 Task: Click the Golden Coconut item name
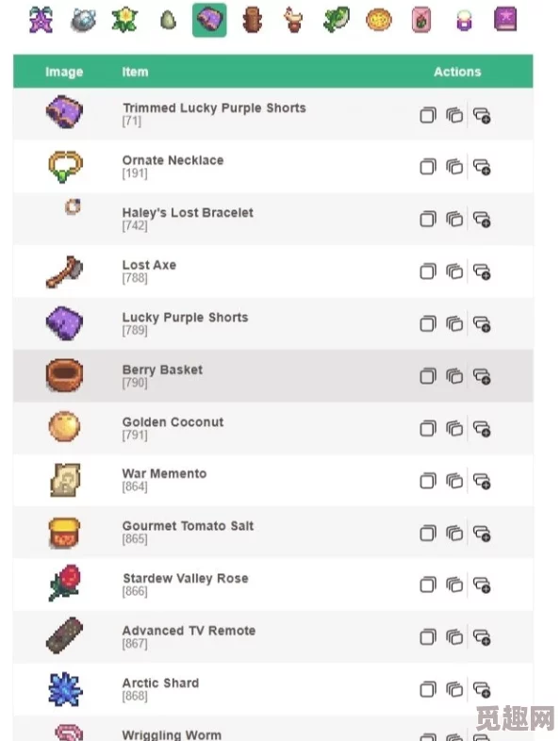[x=173, y=422]
